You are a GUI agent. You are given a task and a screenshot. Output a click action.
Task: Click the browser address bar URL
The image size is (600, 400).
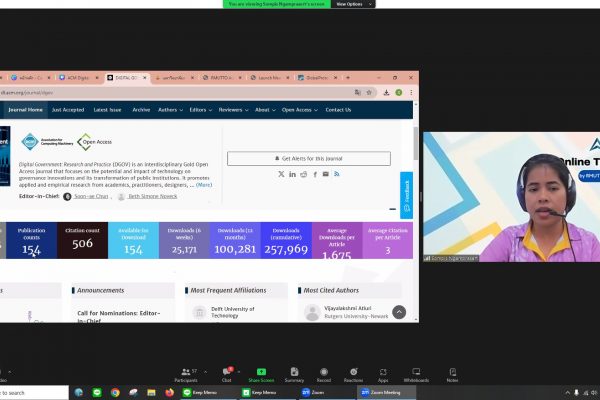click(27, 93)
